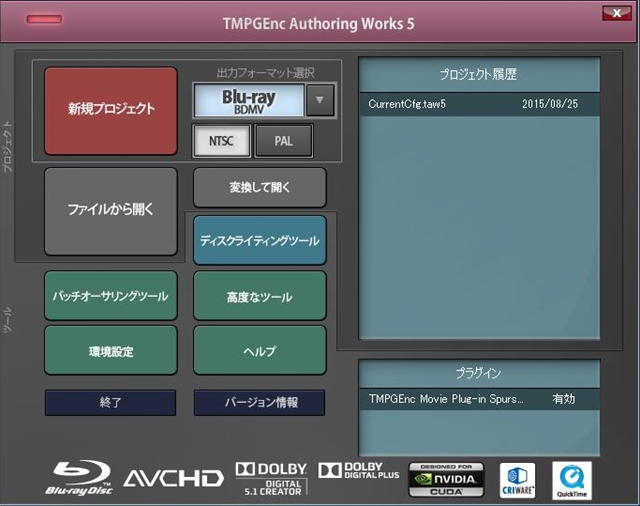Viewport: 640px width, 506px height.
Task: Select the NTSC video standard
Action: (222, 141)
